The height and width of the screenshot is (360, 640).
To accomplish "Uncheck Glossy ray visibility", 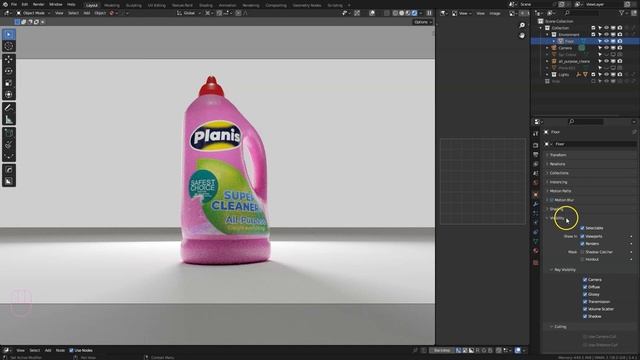I will point(585,294).
